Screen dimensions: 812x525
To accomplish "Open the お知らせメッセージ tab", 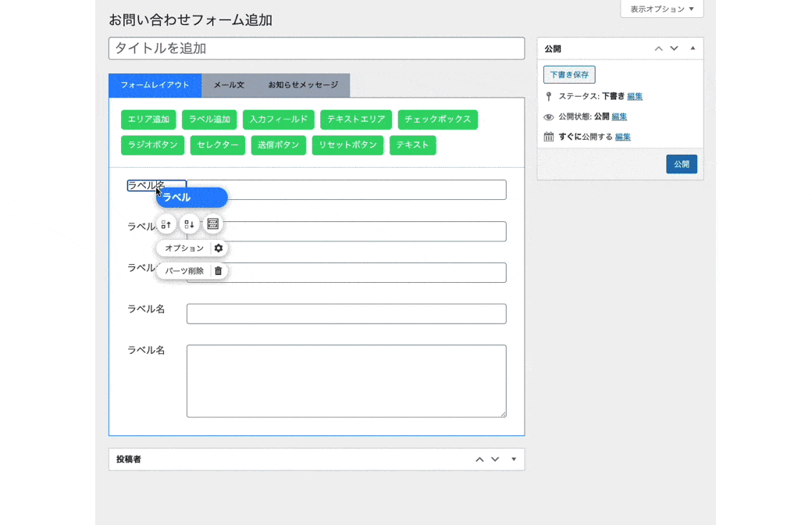I will [x=303, y=85].
